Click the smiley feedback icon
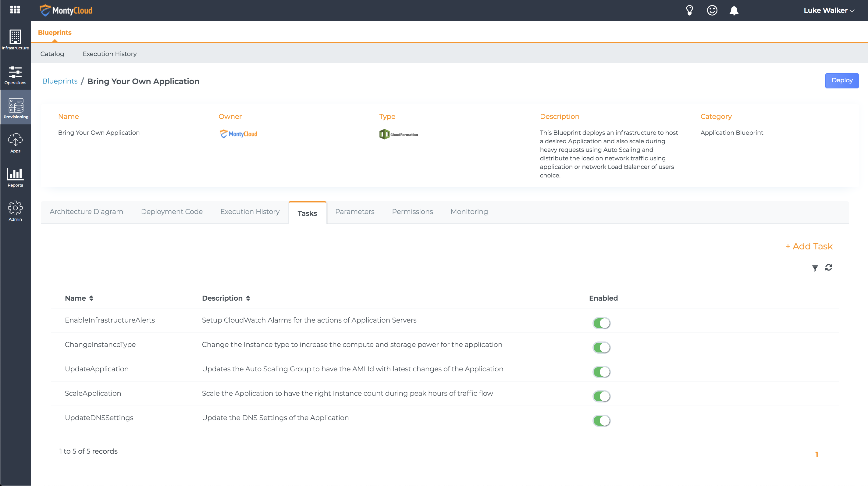This screenshot has width=868, height=486. [x=712, y=10]
